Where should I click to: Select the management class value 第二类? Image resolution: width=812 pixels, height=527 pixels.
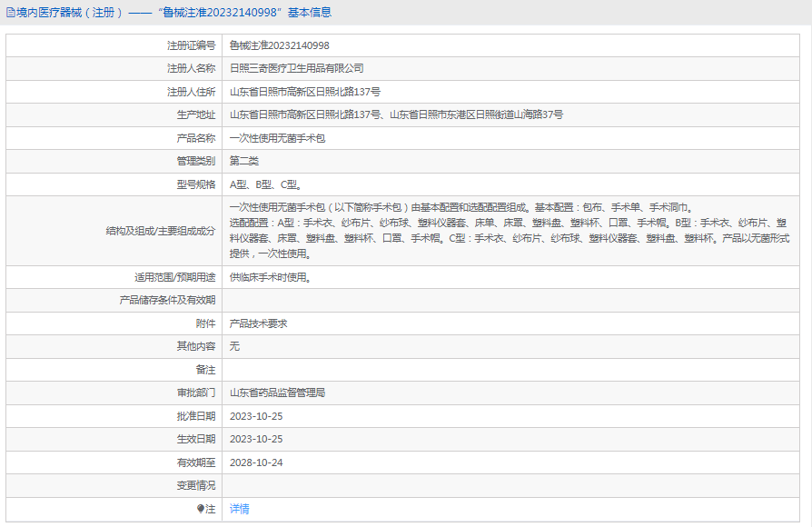pos(244,161)
